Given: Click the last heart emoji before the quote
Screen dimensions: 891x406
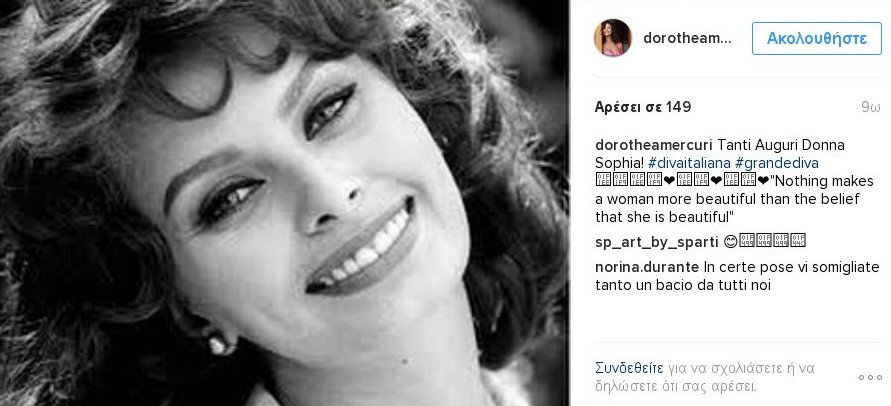Looking at the screenshot, I should click(x=762, y=181).
